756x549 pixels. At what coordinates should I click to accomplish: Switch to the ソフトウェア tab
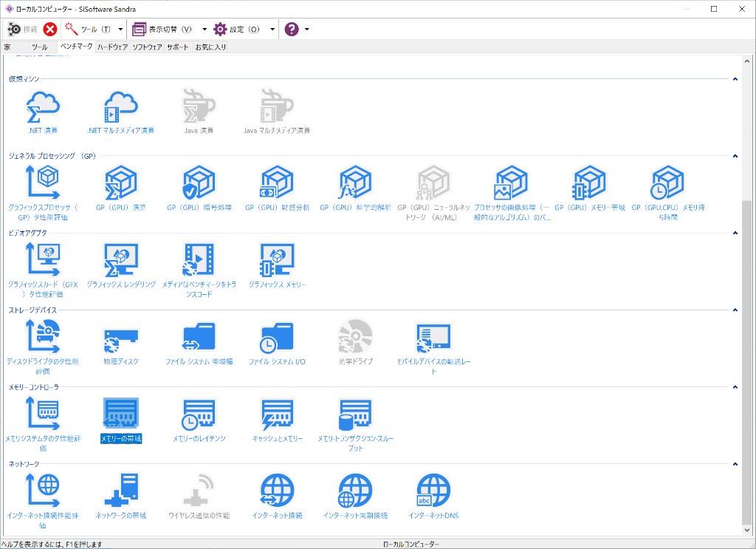[147, 47]
